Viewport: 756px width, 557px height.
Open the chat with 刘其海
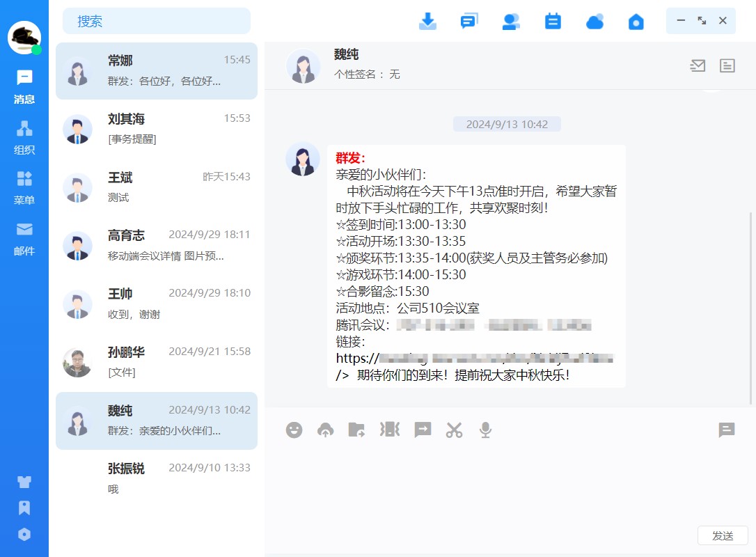pyautogui.click(x=157, y=129)
